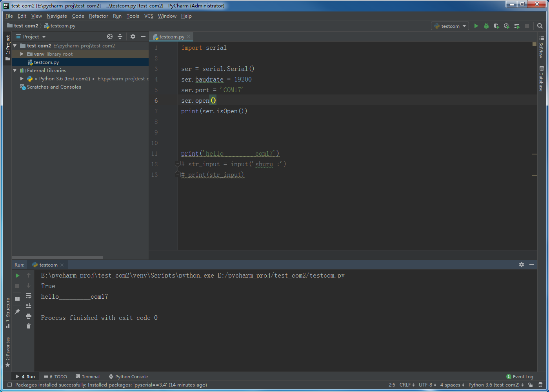The image size is (549, 392).
Task: Close the testcom Run tab
Action: [x=62, y=265]
